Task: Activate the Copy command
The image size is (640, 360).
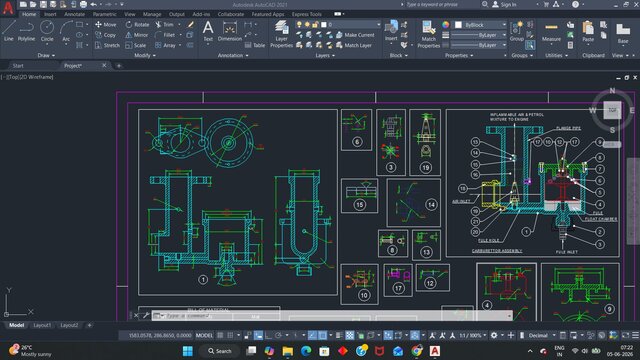Action: tap(106, 35)
